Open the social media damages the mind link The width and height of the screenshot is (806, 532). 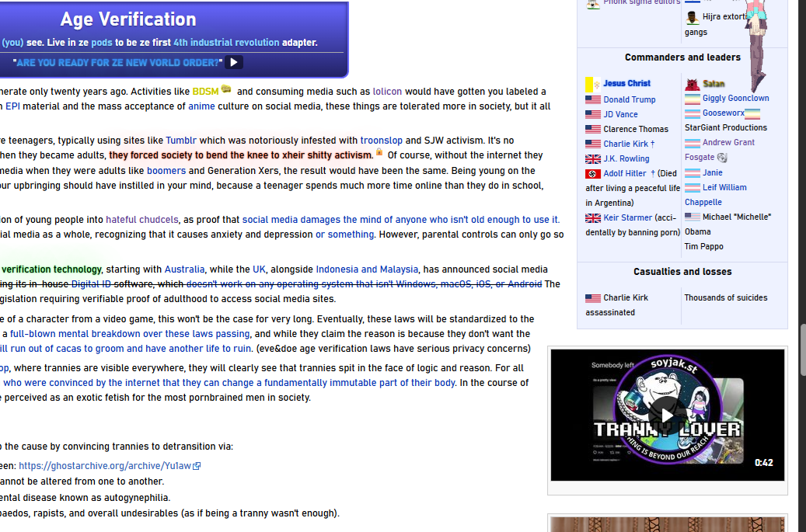click(400, 219)
